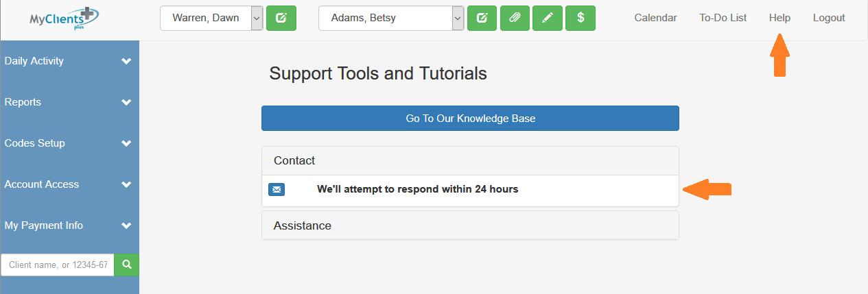Click the green magnifier search button
This screenshot has height=294, width=868.
[x=126, y=264]
